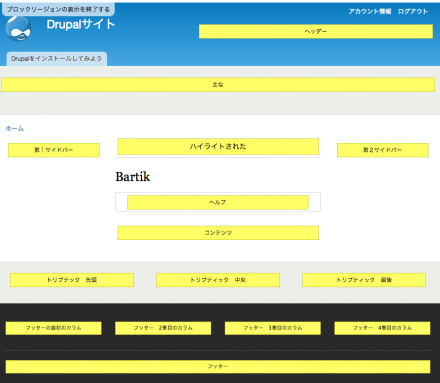The width and height of the screenshot is (440, 383).
Task: Follow the ホーム breadcrumb link
Action: click(x=15, y=128)
